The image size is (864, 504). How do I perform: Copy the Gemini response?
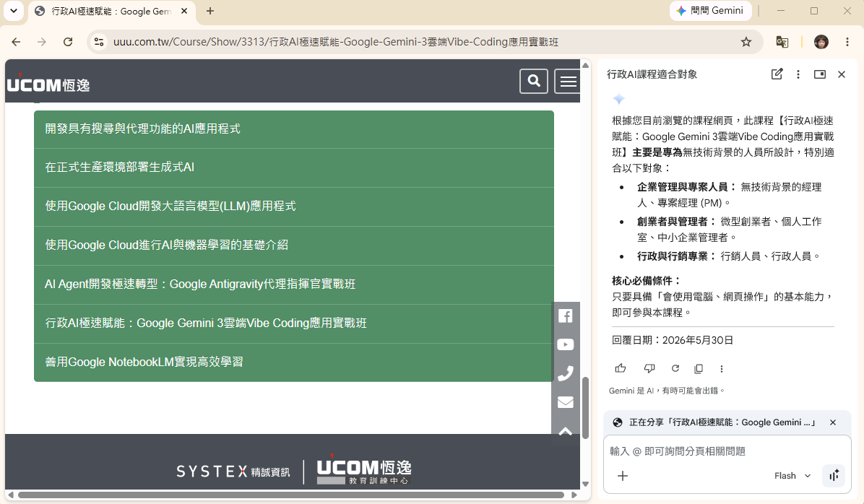[698, 368]
